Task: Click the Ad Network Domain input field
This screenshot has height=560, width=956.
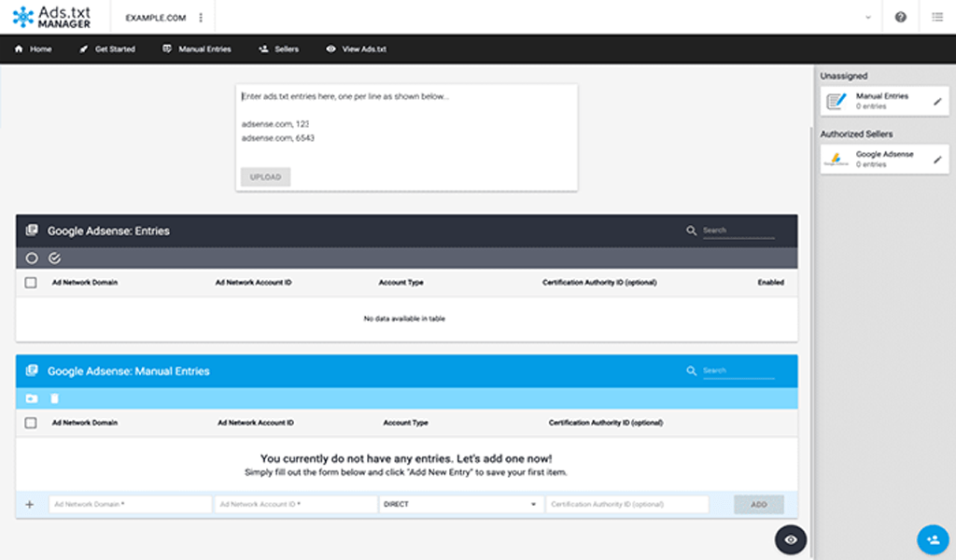Action: (x=130, y=504)
